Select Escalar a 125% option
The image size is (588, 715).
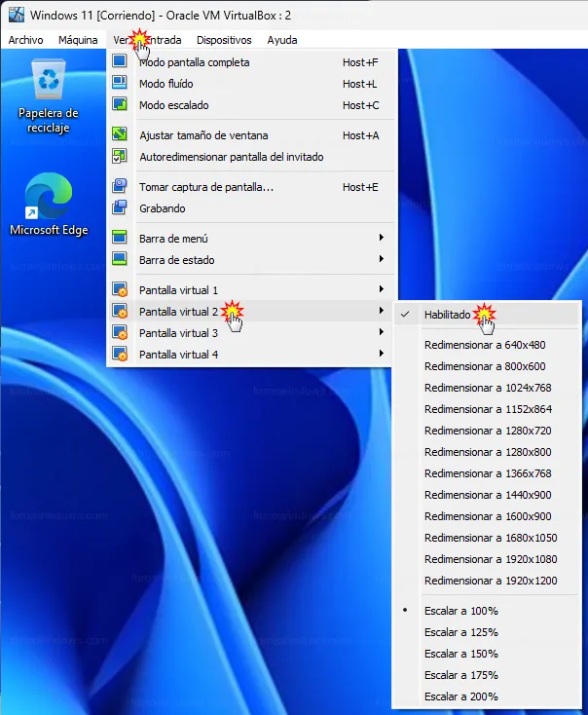click(487, 632)
